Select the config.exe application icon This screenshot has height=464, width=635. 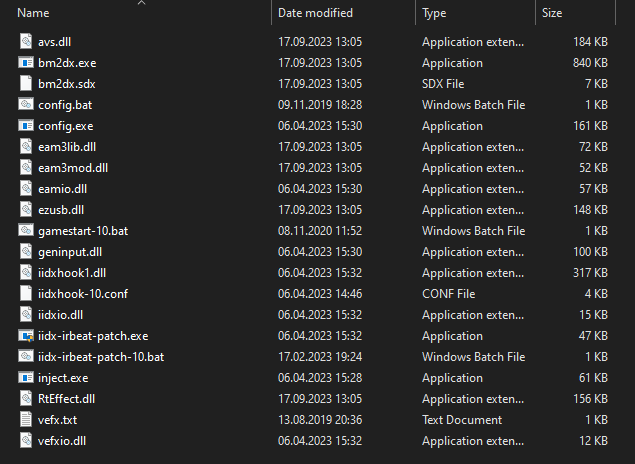26,126
